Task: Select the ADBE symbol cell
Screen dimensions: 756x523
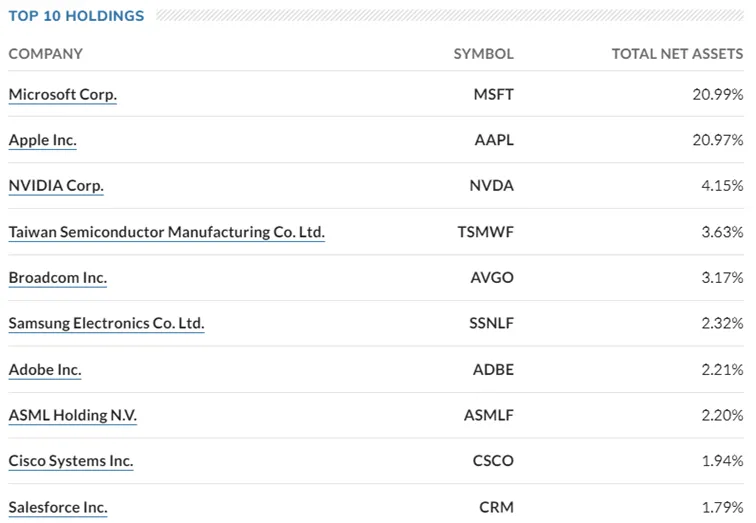Action: tap(494, 370)
